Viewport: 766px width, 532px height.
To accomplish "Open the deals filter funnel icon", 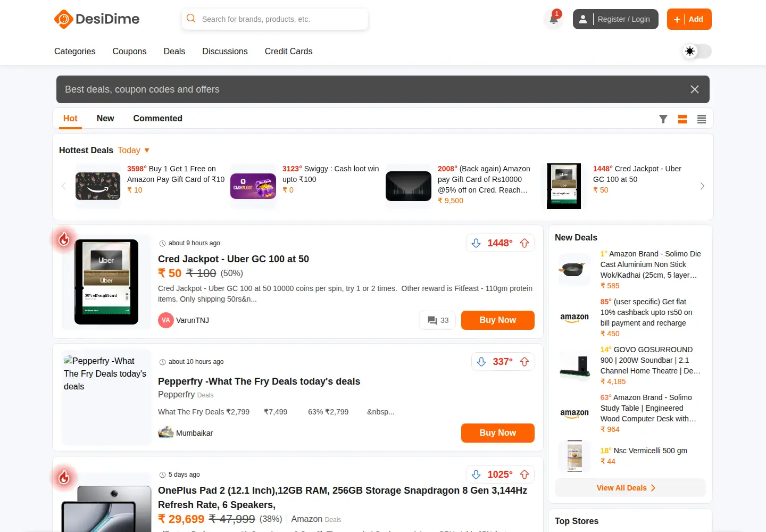I will click(663, 119).
